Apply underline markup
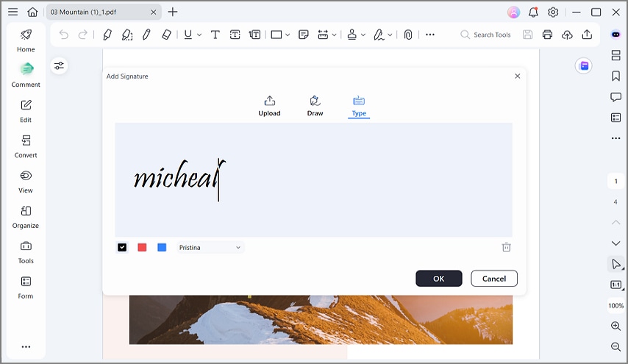This screenshot has width=628, height=364. [188, 35]
